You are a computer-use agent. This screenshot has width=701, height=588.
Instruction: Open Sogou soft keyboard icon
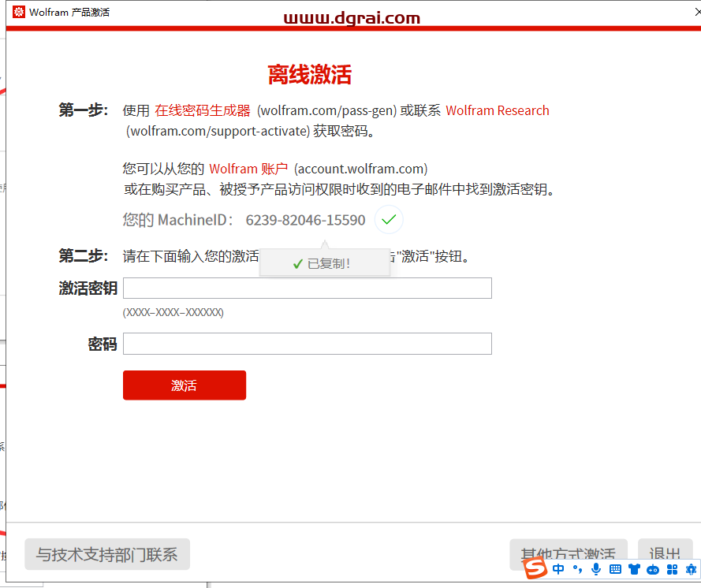coord(615,569)
